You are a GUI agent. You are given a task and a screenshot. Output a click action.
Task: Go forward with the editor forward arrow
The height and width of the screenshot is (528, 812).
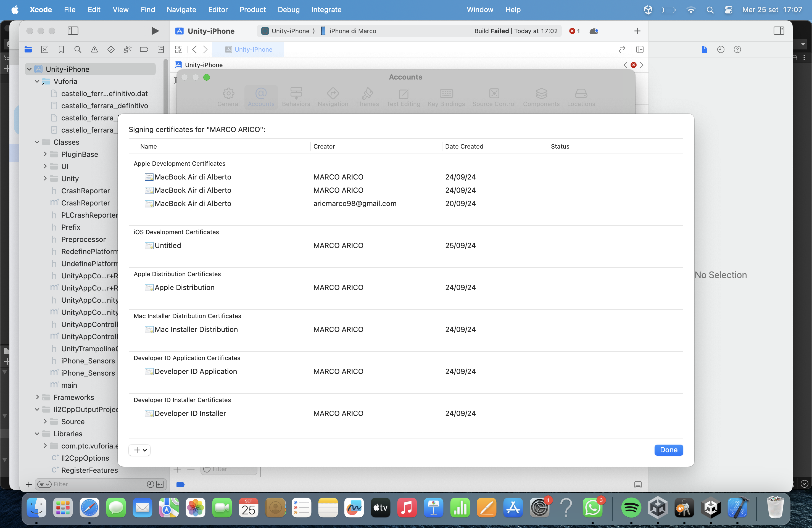[205, 49]
